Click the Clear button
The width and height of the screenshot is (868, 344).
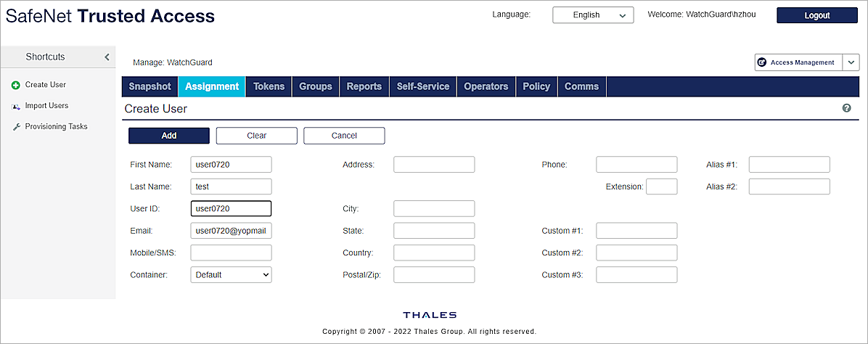coord(256,136)
